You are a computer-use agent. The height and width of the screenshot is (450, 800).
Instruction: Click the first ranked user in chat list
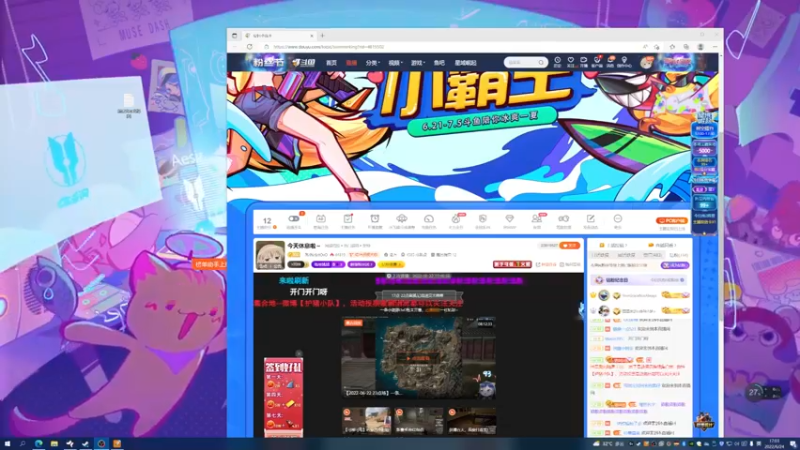[x=640, y=295]
